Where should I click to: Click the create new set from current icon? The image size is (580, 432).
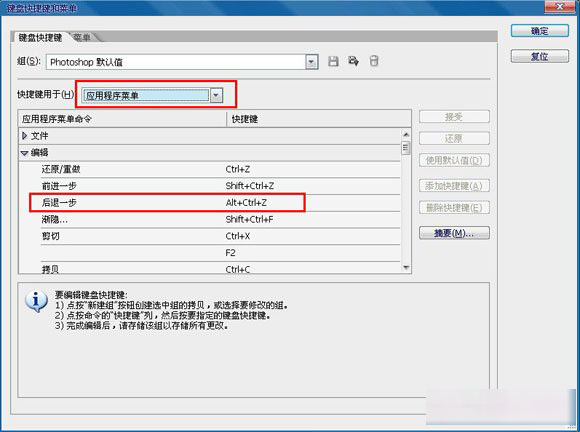(x=353, y=61)
